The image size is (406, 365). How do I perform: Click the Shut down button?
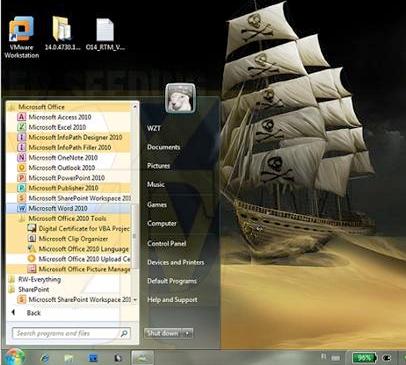(164, 333)
